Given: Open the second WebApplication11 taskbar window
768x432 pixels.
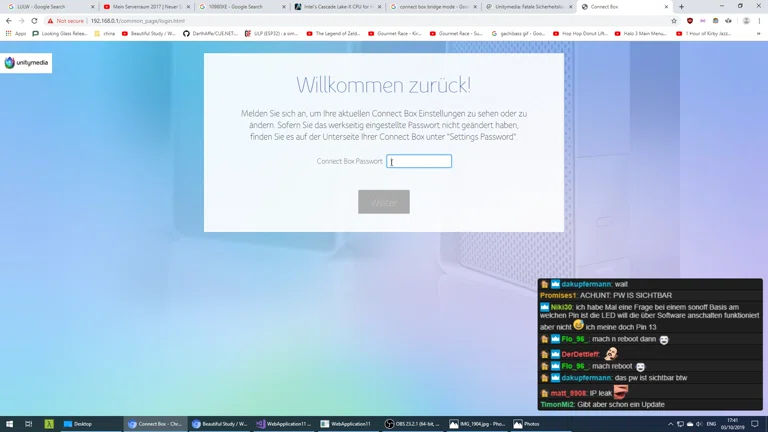Looking at the screenshot, I should click(x=346, y=424).
